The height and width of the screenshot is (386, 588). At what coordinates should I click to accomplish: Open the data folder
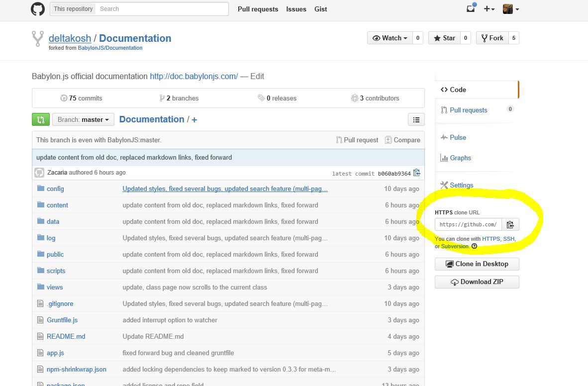[x=53, y=222]
